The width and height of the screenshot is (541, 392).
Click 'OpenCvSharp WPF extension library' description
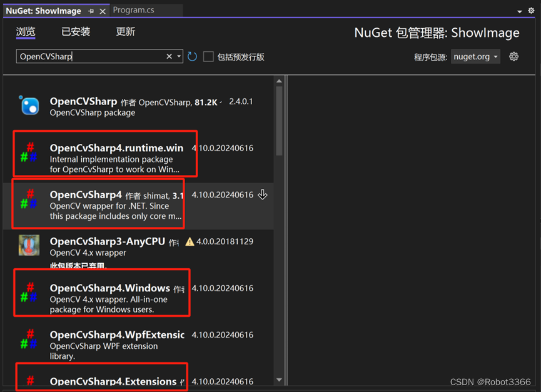[x=103, y=351]
